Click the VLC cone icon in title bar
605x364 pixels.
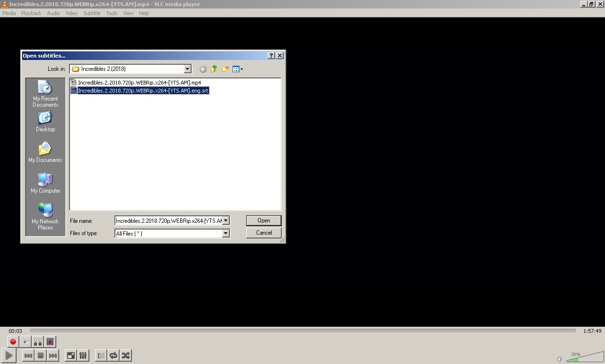tap(4, 4)
